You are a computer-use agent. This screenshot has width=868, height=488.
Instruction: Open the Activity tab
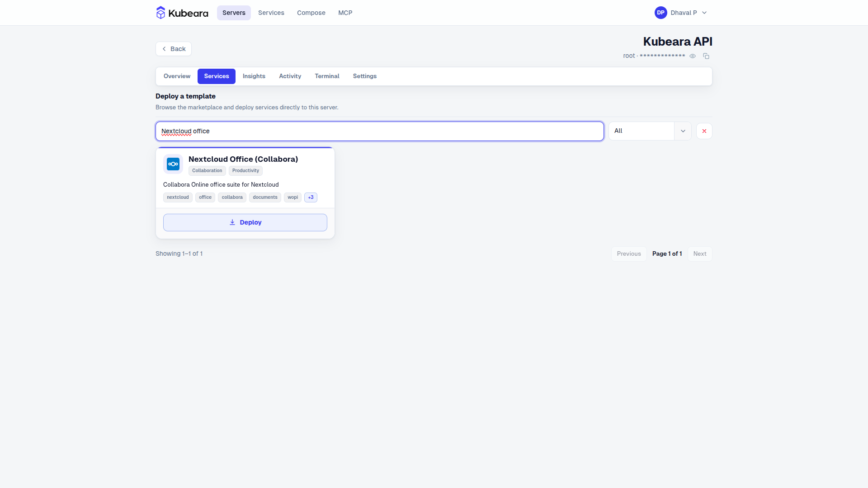click(290, 76)
